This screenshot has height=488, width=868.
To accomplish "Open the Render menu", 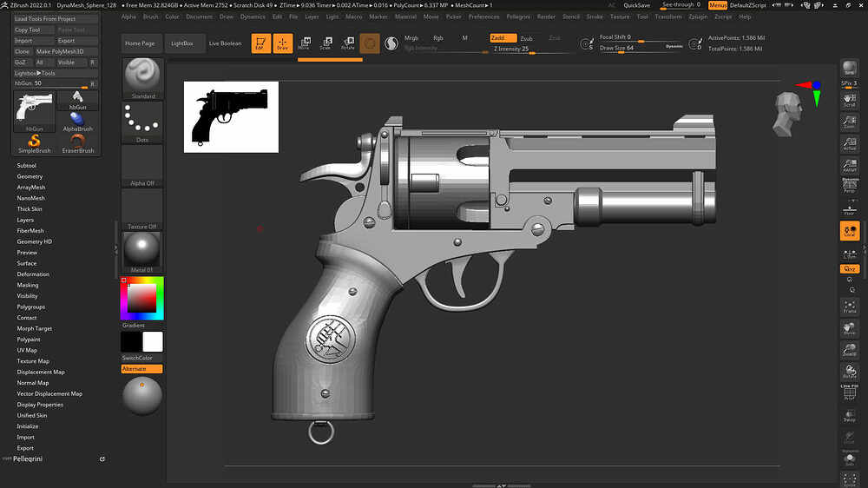I will (x=546, y=16).
